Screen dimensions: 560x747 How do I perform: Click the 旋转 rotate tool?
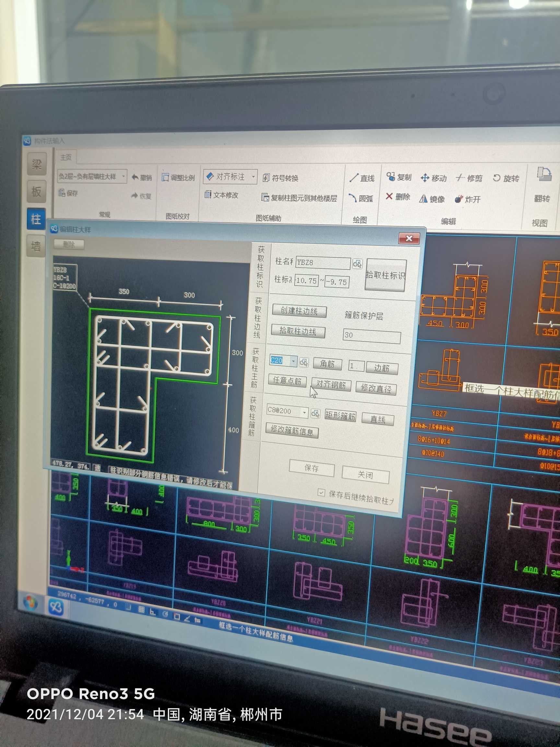pos(506,178)
